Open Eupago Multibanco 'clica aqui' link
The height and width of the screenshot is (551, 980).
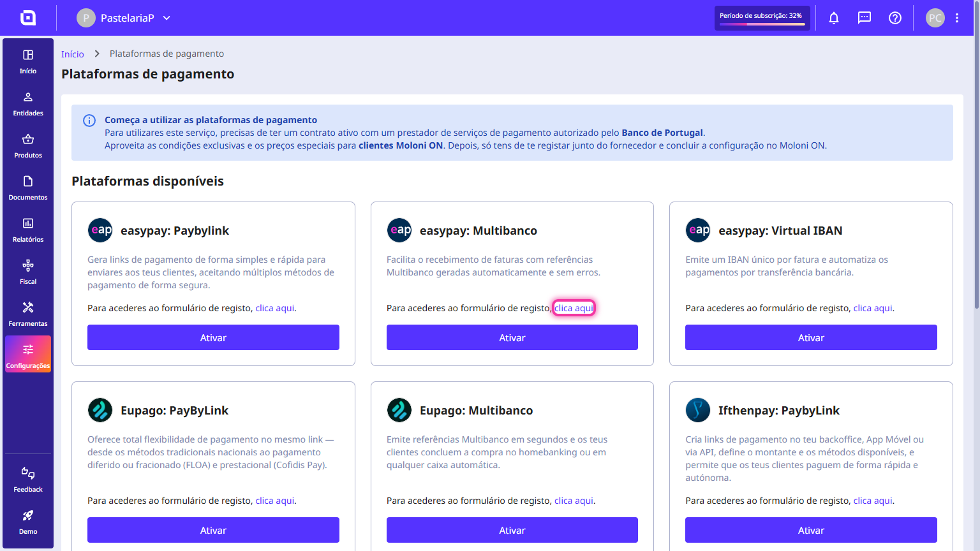click(574, 501)
